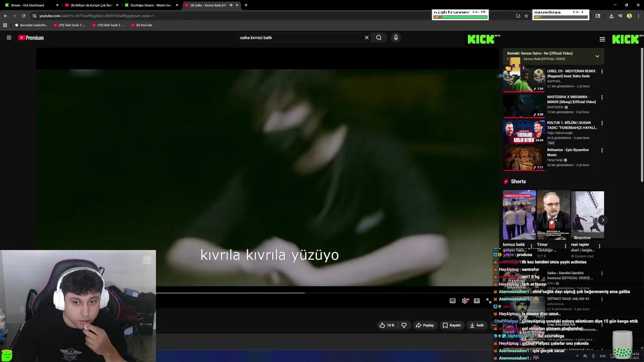Open more video actions ellipsis
Viewport: 644px width, 362px height.
(494, 325)
